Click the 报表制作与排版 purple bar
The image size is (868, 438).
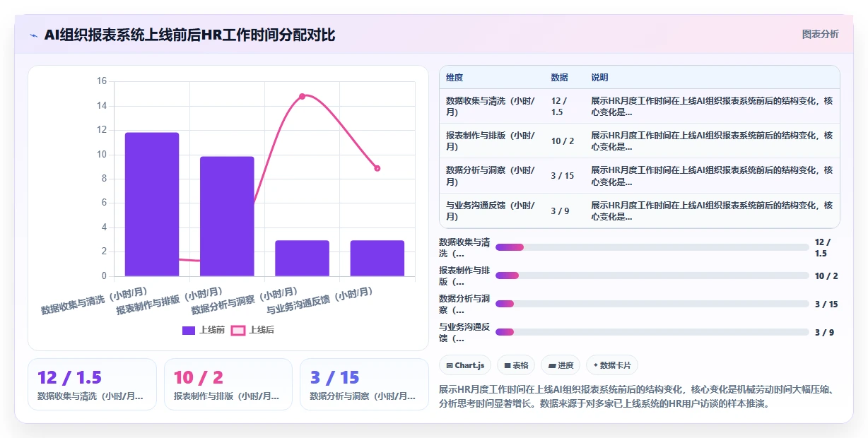coord(227,216)
